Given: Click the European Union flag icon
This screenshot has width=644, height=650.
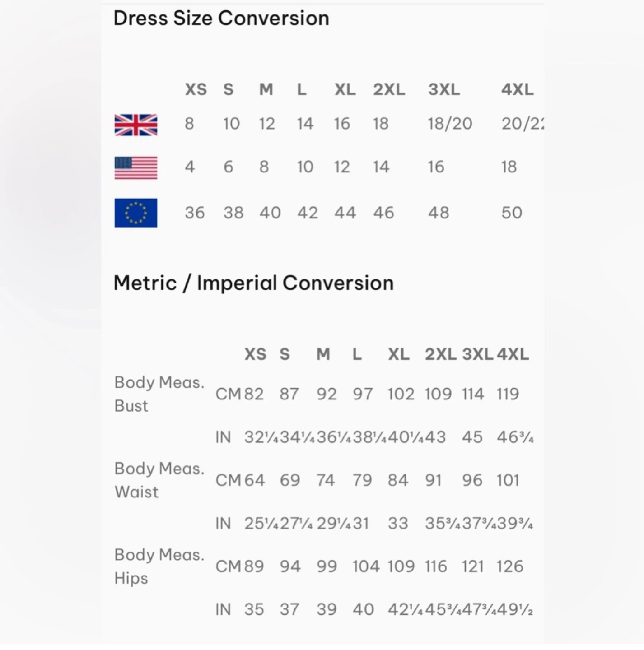Looking at the screenshot, I should pyautogui.click(x=136, y=213).
